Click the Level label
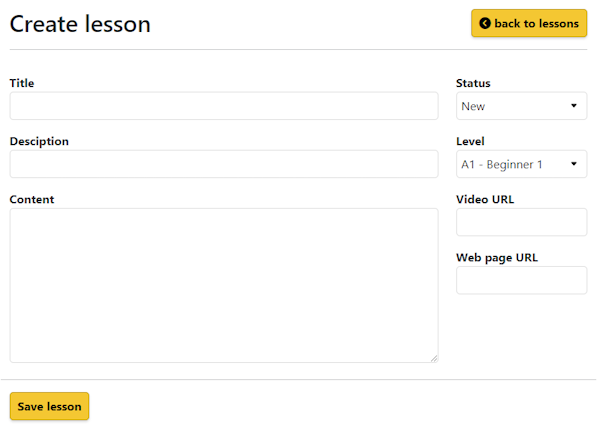The width and height of the screenshot is (600, 430). point(470,141)
